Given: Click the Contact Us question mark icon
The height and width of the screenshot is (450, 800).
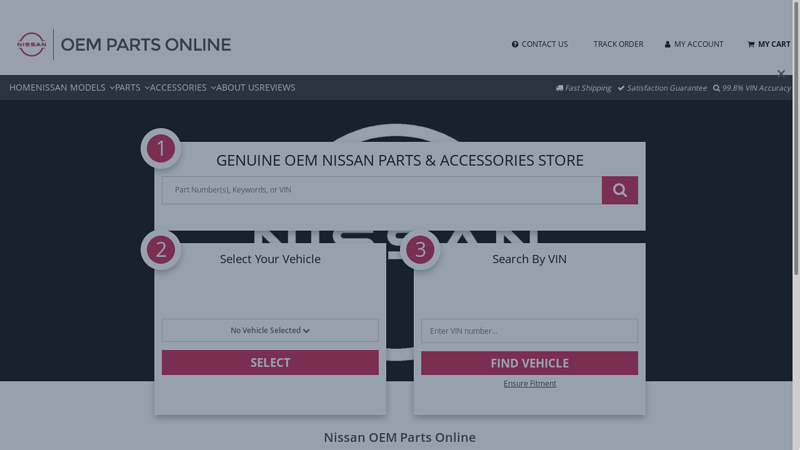Looking at the screenshot, I should (515, 44).
